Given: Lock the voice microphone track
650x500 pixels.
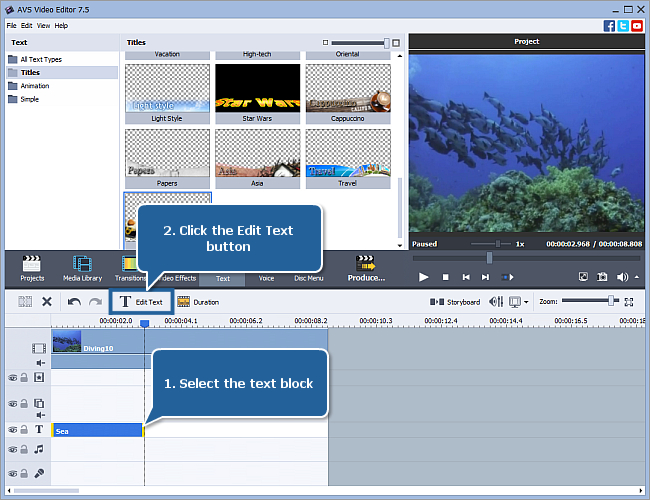Looking at the screenshot, I should (x=24, y=473).
